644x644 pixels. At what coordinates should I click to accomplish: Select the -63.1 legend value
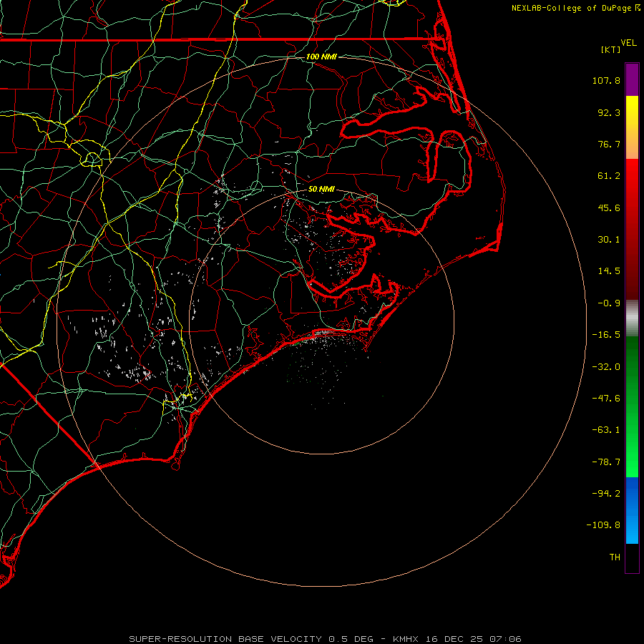pos(606,430)
